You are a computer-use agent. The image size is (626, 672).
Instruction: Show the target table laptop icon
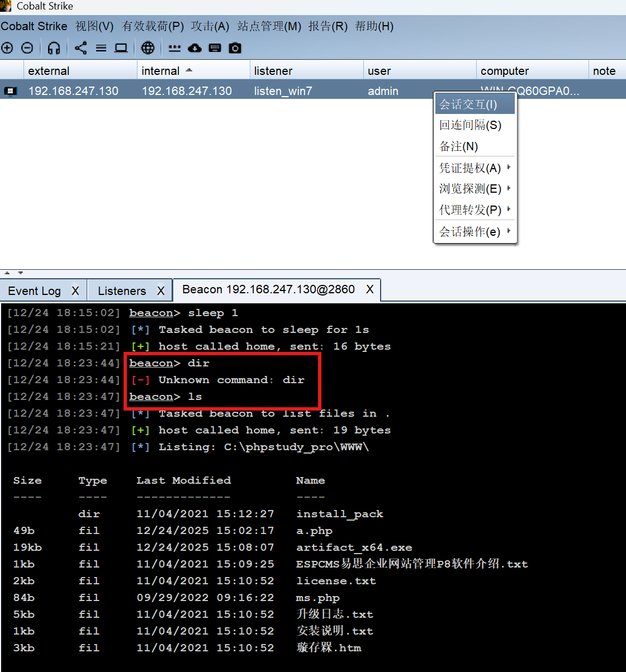point(121,48)
